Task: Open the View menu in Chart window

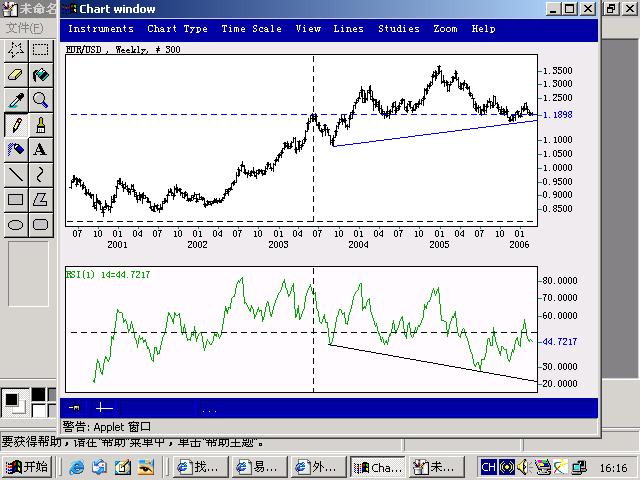Action: click(x=308, y=29)
